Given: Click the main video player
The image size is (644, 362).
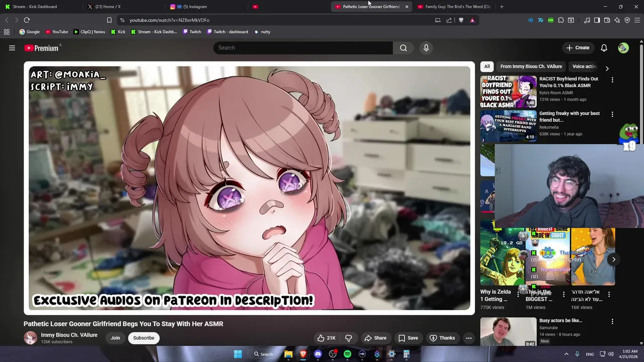Looking at the screenshot, I should (x=249, y=188).
